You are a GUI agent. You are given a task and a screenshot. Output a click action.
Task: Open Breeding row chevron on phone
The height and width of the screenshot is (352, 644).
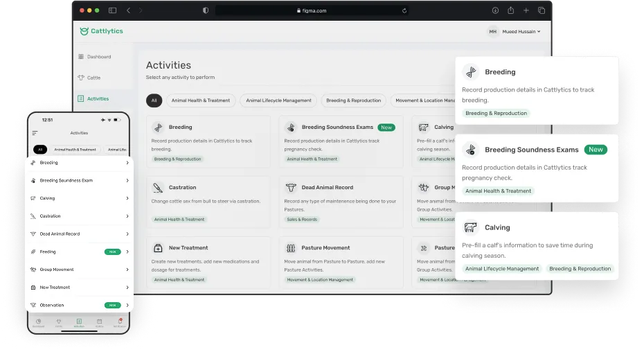[127, 163]
